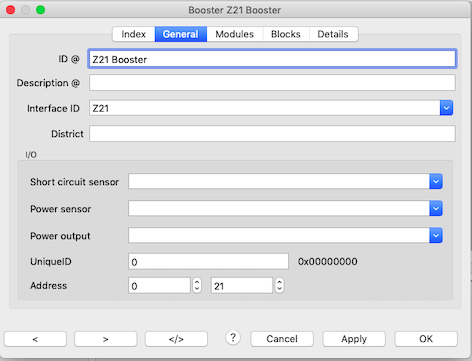Click the 0x00000000 hex value text
This screenshot has width=472, height=361.
(x=328, y=262)
